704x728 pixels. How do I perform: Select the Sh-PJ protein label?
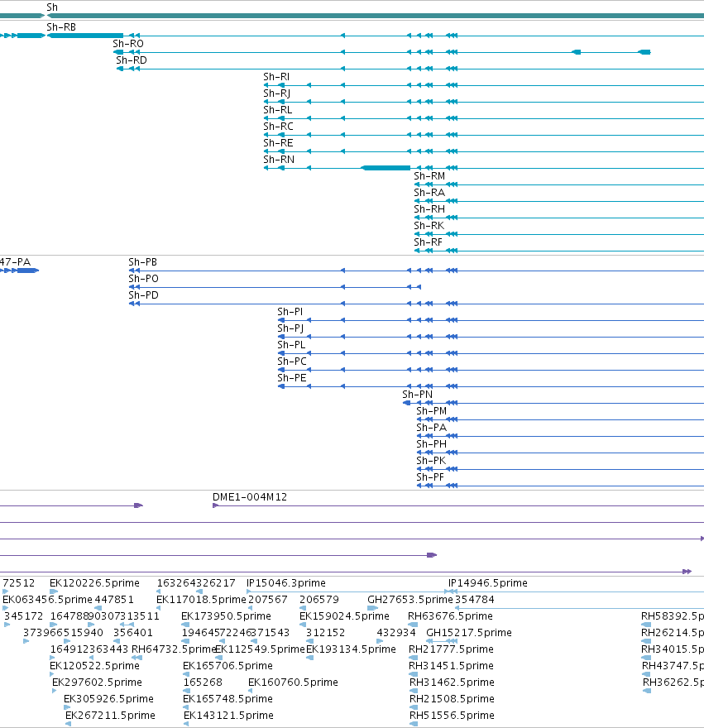290,328
